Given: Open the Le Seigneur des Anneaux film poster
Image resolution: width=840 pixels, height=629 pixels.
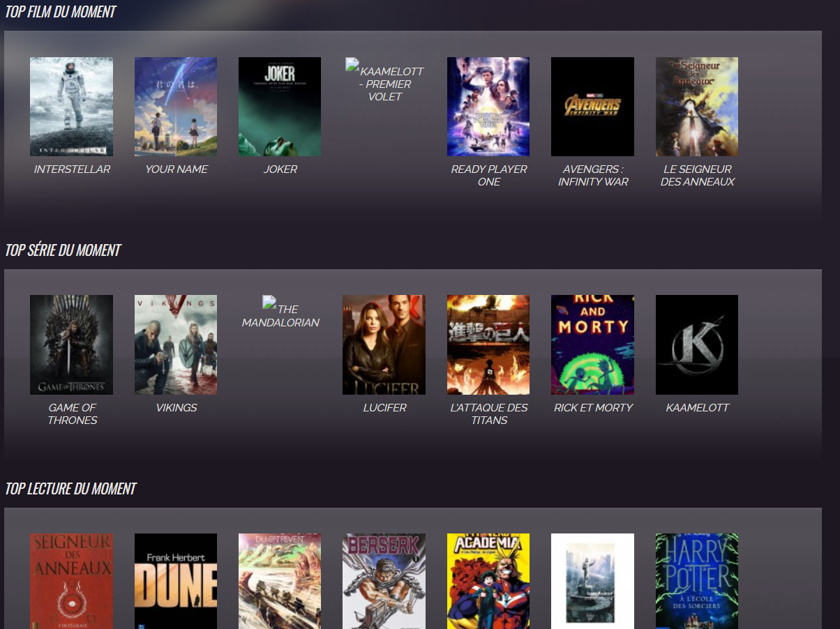Looking at the screenshot, I should [x=697, y=107].
